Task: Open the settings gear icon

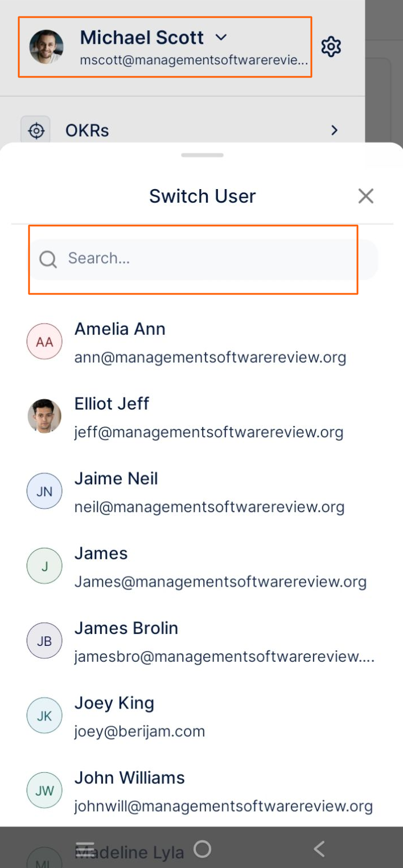Action: coord(331,47)
